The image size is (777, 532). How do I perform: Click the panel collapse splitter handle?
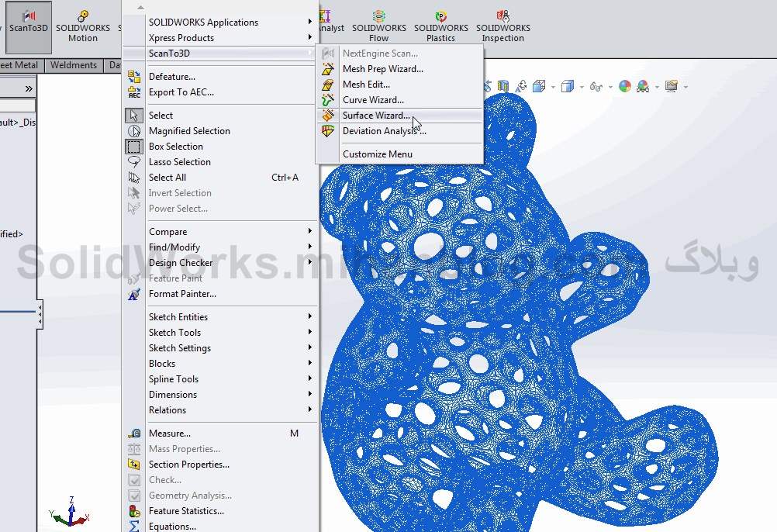[40, 314]
